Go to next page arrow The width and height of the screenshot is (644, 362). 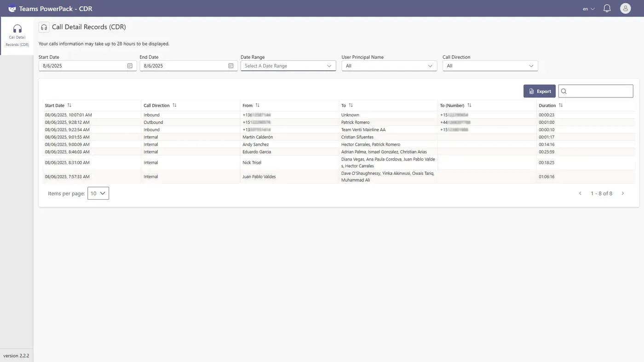[623, 194]
